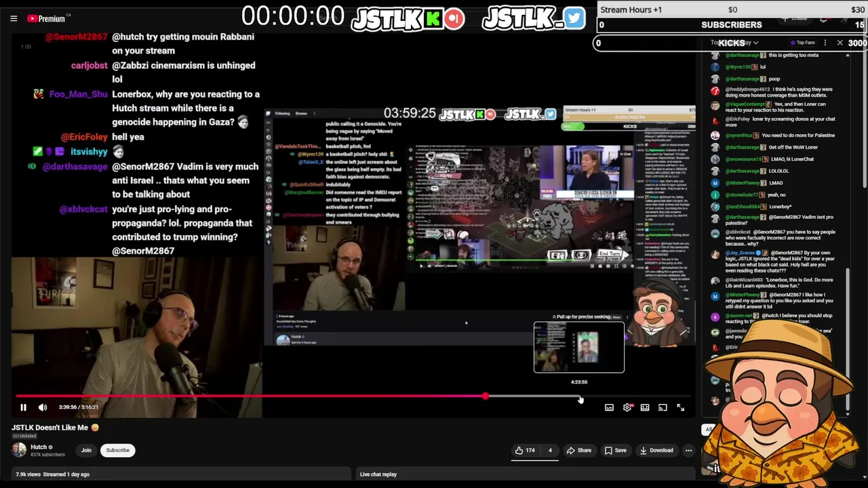Screen dimensions: 868x488
Task: Enter fullscreen mode
Action: click(x=680, y=407)
